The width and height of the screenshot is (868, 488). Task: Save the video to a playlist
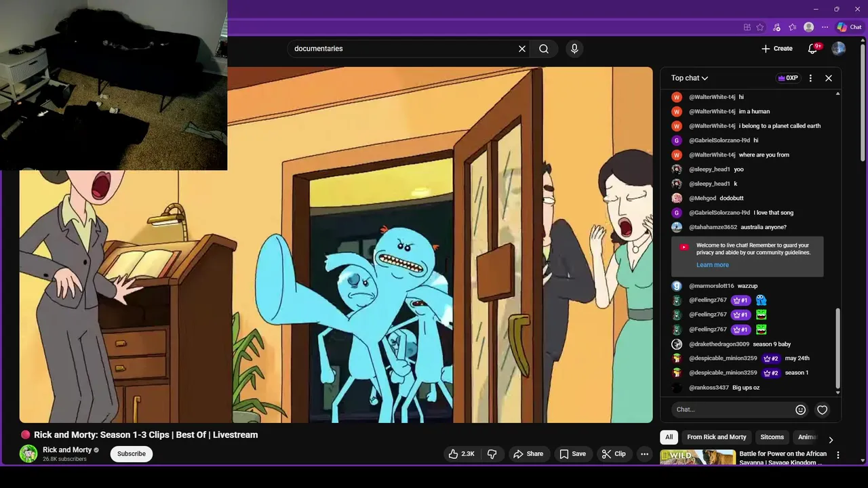pos(572,454)
